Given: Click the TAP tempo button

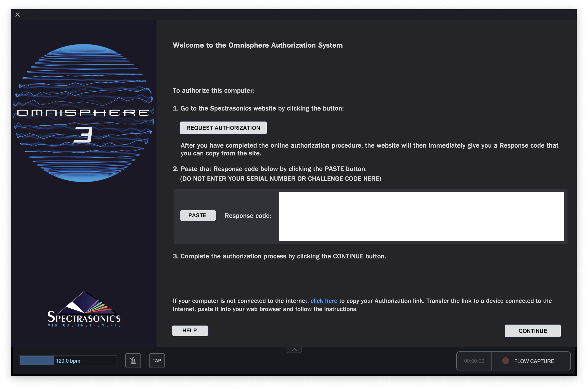Looking at the screenshot, I should coord(157,360).
